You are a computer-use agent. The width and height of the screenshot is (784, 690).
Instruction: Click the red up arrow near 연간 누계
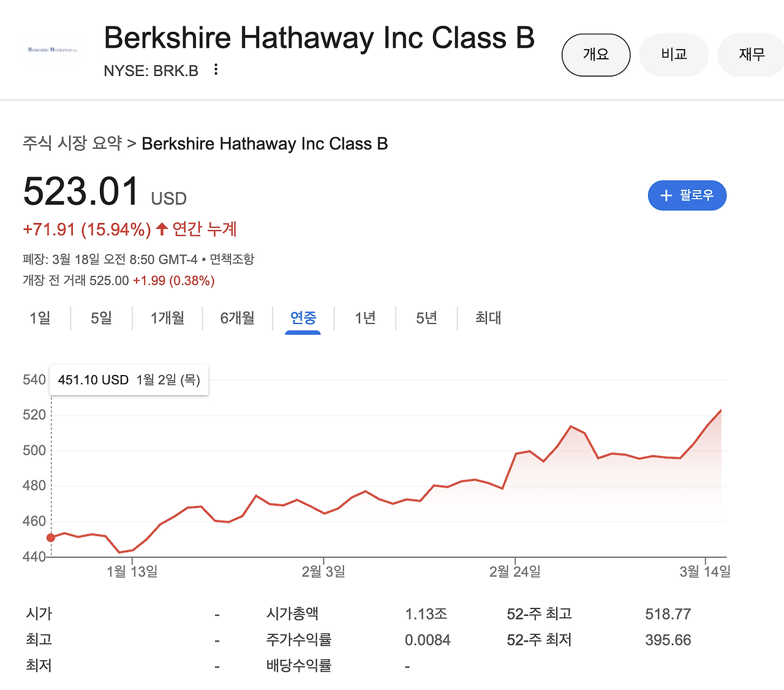pos(162,229)
